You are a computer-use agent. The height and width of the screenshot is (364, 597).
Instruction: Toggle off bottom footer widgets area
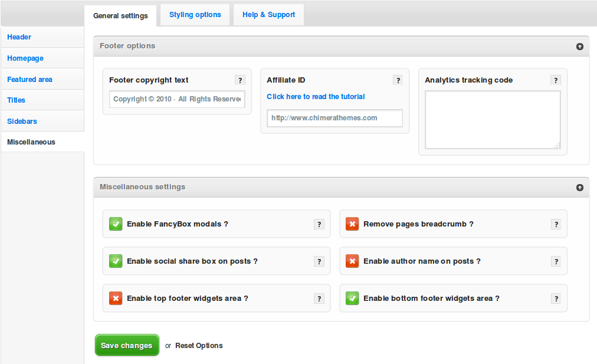(352, 299)
